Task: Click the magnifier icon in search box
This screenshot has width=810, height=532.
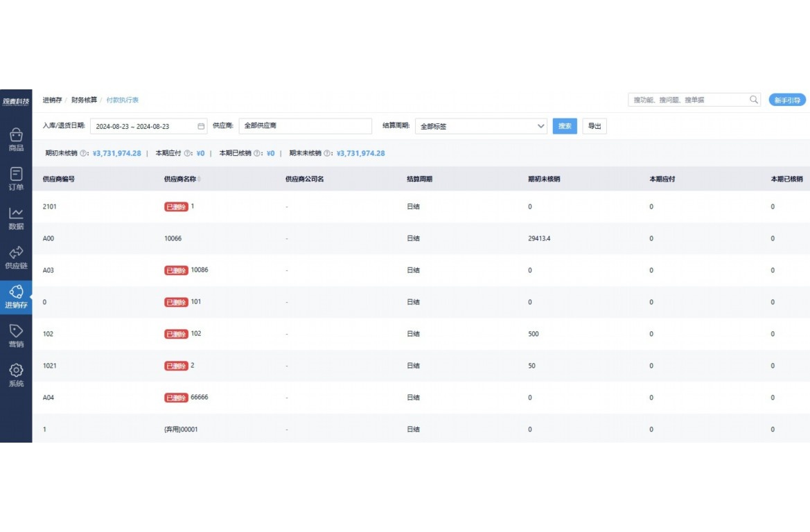Action: click(754, 100)
